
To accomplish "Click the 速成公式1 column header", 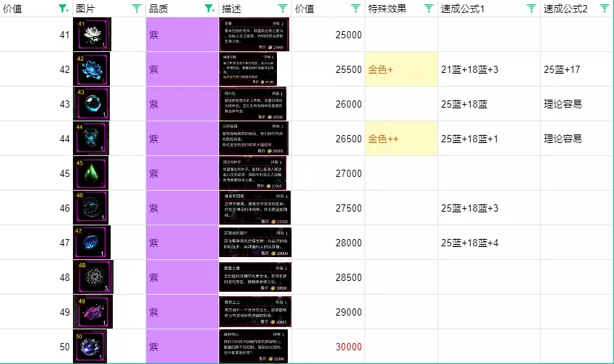I will coord(489,8).
